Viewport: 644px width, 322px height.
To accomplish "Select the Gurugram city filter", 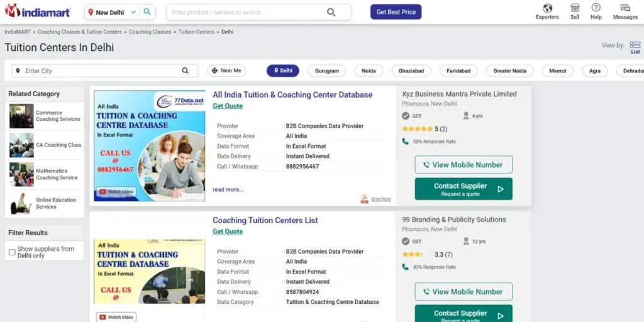I will click(327, 70).
